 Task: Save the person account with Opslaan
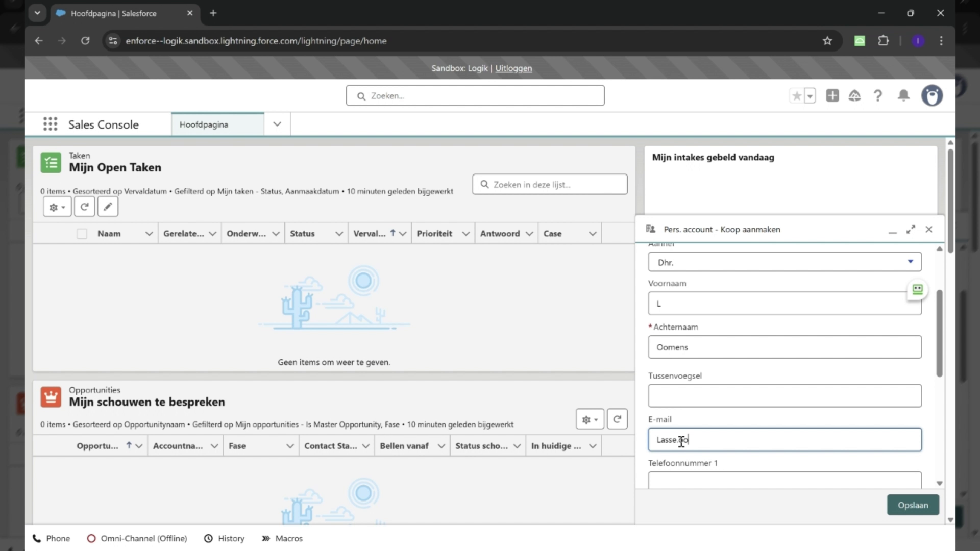click(x=913, y=505)
